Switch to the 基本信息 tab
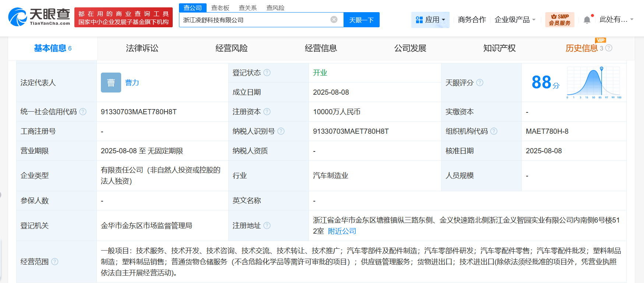Screen dimensions: 644x283 53,48
